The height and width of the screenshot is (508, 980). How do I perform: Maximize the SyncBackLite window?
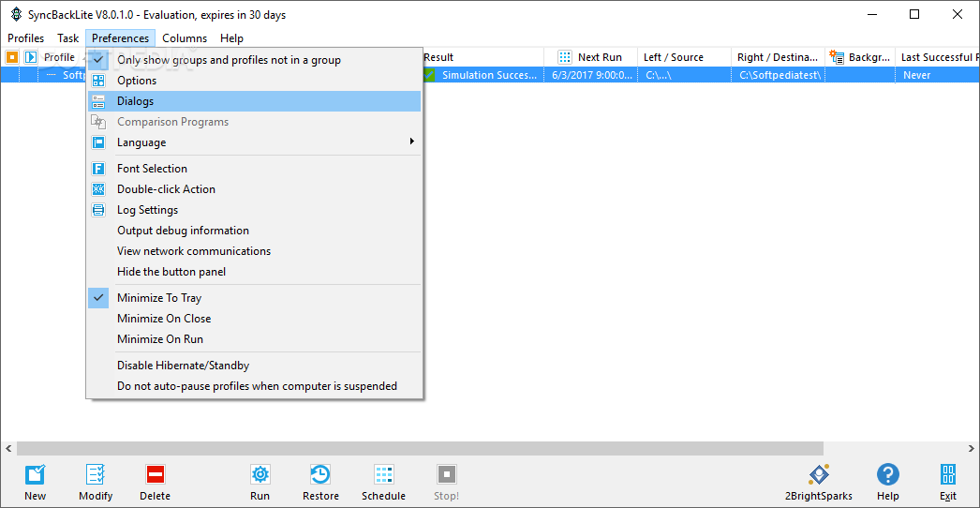pos(914,14)
